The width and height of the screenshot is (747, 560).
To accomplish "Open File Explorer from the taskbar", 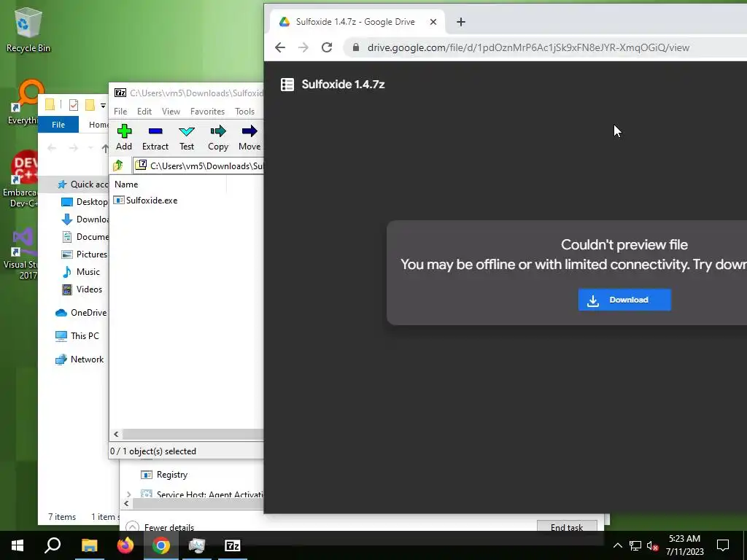I will click(x=89, y=545).
